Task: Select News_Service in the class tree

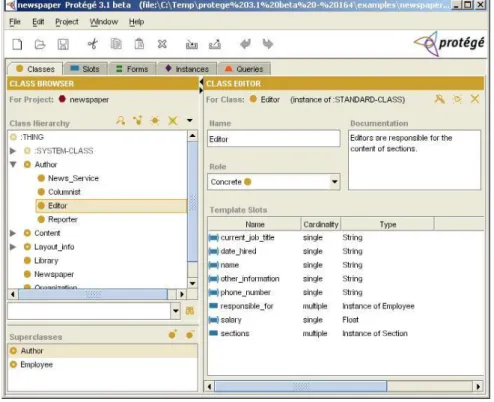Action: pos(73,178)
